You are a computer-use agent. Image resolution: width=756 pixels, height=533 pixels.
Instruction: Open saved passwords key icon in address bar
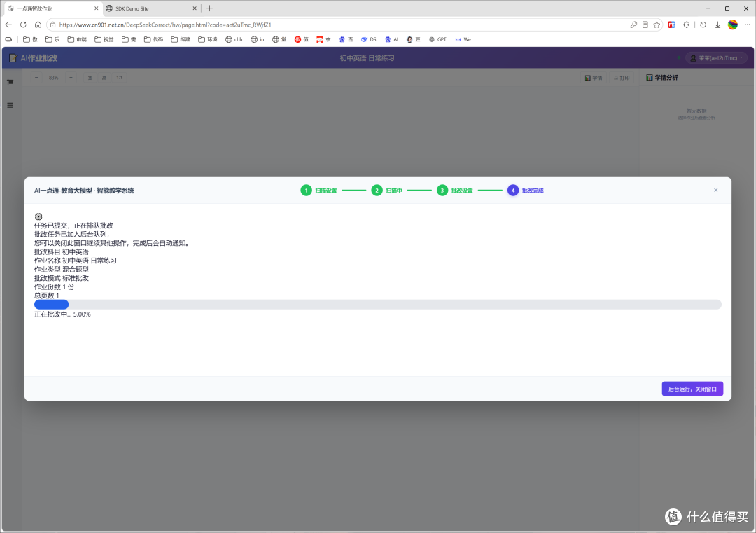coord(633,25)
